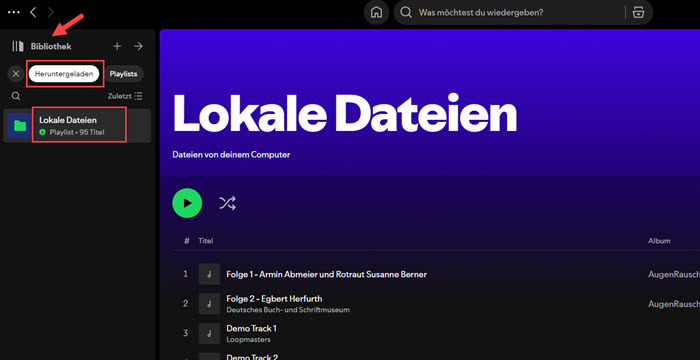Go forward with the right arrow
This screenshot has height=360, width=700.
pyautogui.click(x=50, y=12)
